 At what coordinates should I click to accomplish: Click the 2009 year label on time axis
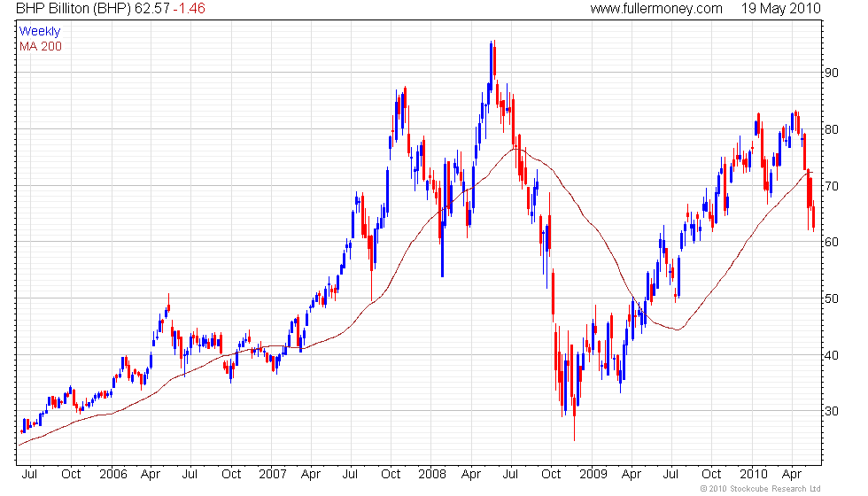click(x=593, y=475)
